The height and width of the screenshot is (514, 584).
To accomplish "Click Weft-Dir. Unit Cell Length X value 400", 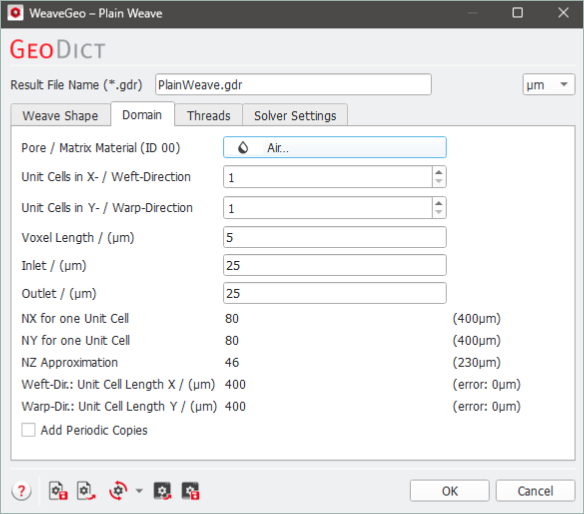I will pos(235,384).
